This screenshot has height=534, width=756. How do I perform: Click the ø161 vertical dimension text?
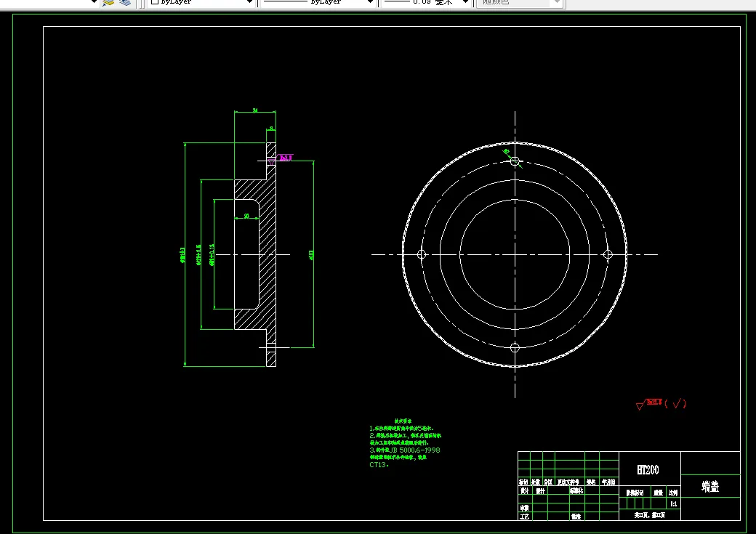coord(311,255)
